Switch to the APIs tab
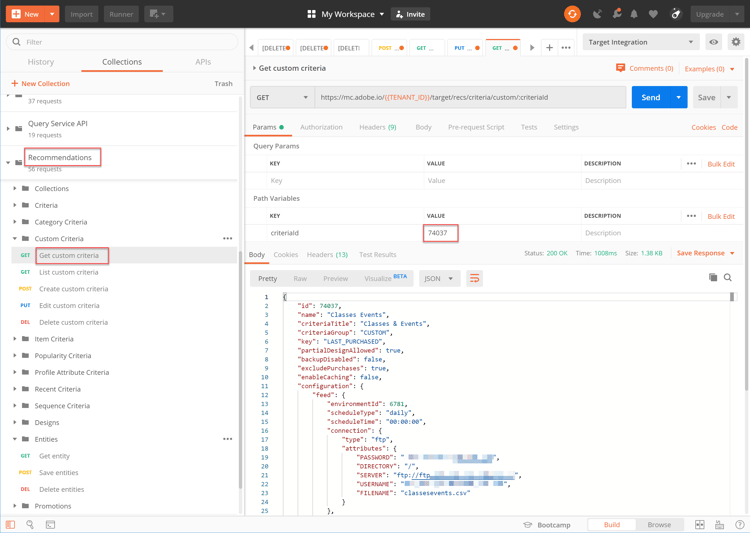This screenshot has width=750, height=533. point(203,62)
